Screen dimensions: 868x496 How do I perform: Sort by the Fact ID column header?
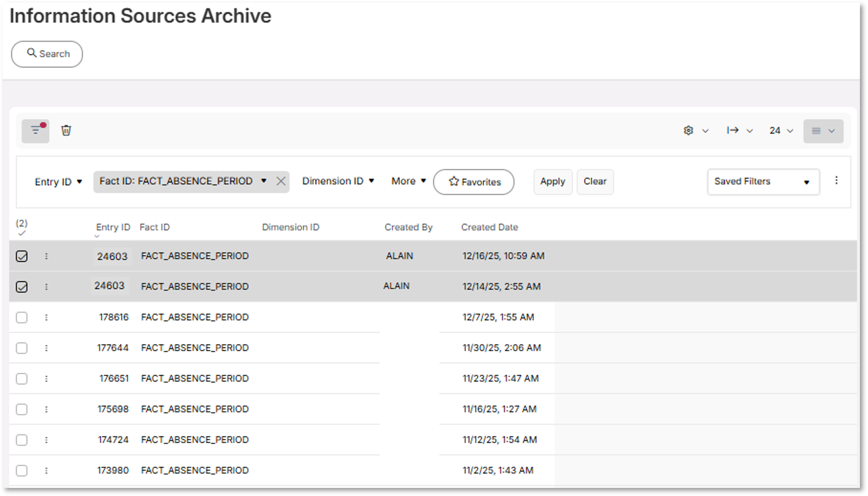(x=154, y=227)
